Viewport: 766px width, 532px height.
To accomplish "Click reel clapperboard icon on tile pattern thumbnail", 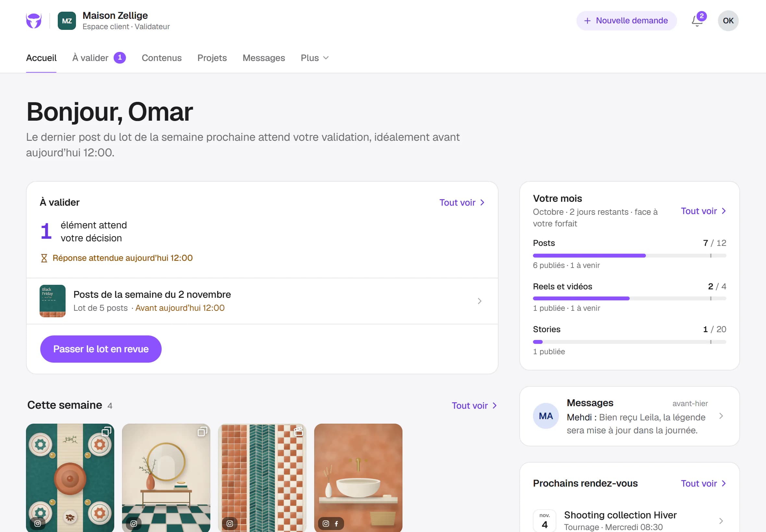I will (x=298, y=431).
